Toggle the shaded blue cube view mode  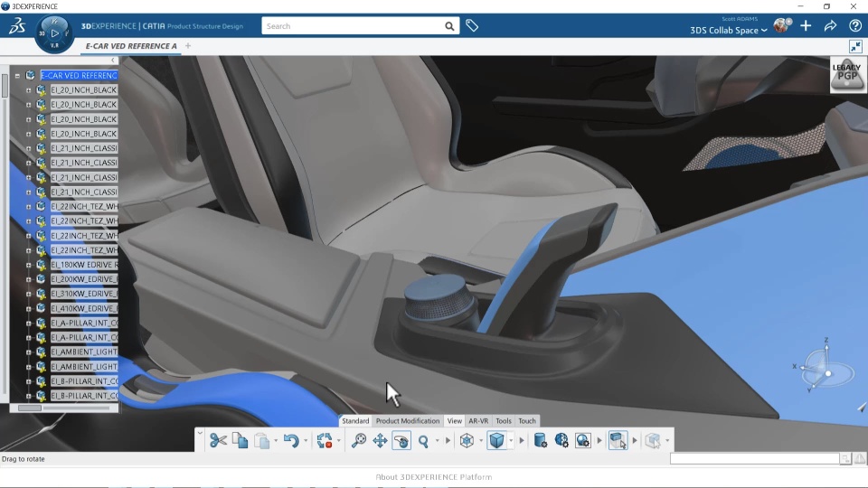point(496,440)
